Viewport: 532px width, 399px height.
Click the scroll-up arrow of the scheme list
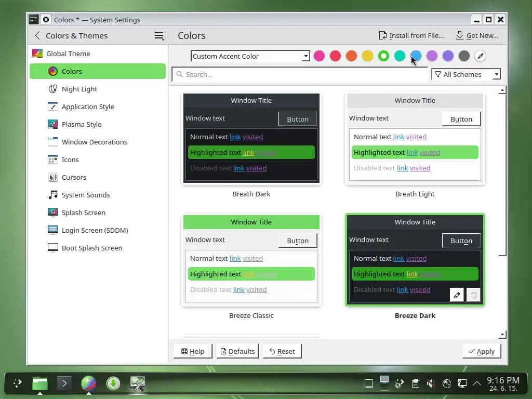click(x=502, y=90)
